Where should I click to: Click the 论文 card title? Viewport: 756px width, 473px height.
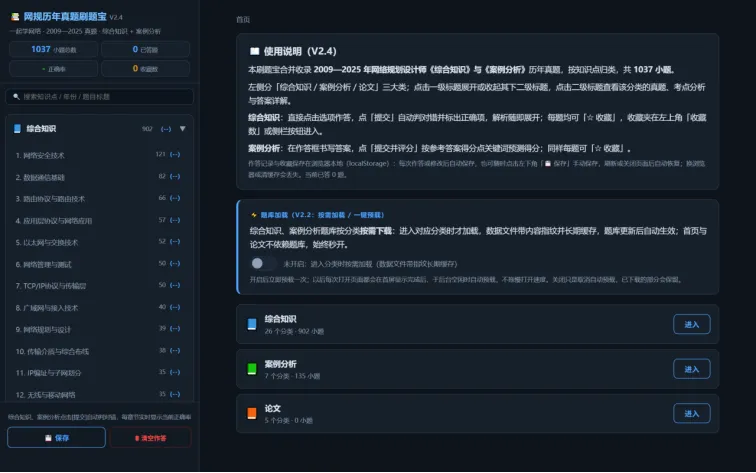point(272,408)
